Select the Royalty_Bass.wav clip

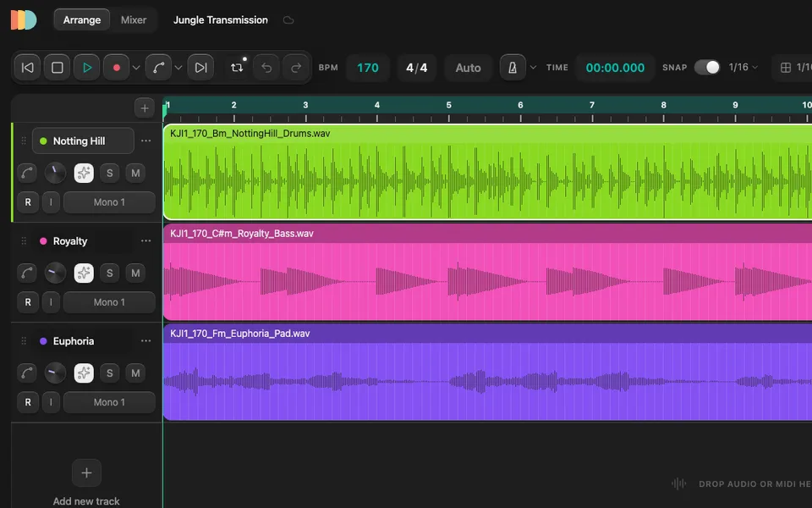pos(487,272)
